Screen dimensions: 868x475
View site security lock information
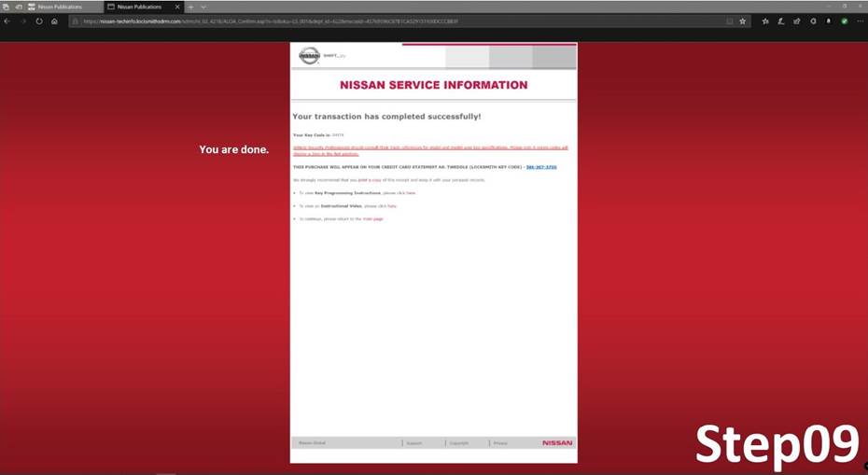tap(76, 21)
